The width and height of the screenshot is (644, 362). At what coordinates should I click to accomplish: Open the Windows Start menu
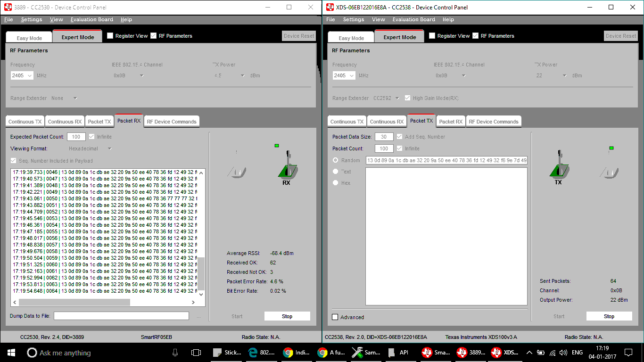11,353
